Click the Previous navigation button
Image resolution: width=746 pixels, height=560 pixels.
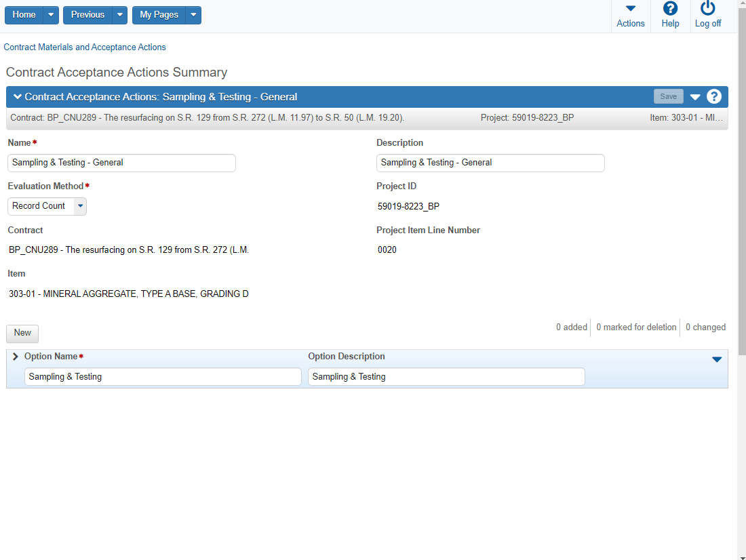click(87, 15)
